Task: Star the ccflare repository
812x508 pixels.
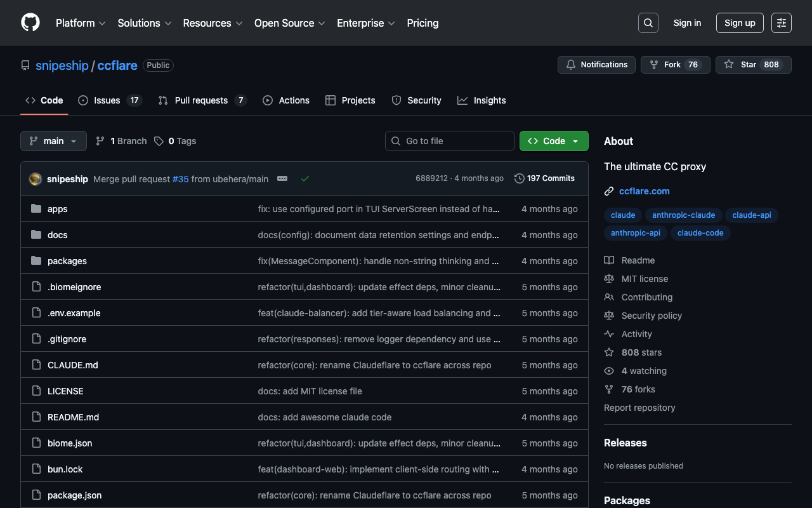Action: (753, 65)
